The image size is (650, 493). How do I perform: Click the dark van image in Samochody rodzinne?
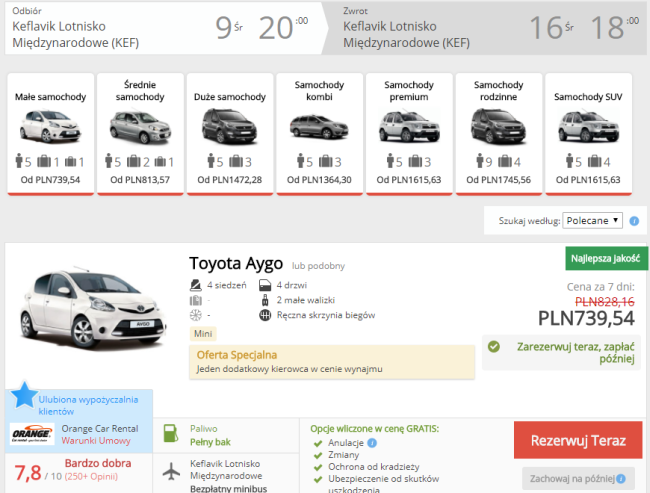coord(499,126)
